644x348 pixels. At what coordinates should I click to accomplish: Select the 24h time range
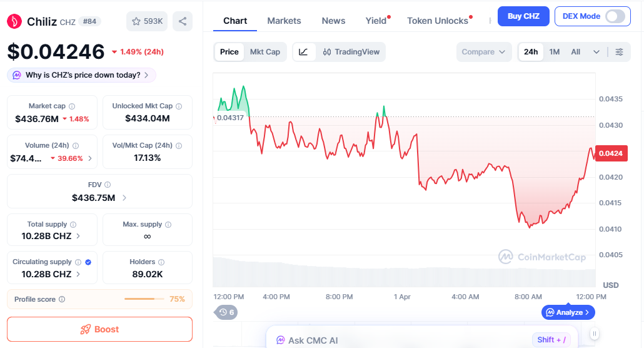coord(531,52)
